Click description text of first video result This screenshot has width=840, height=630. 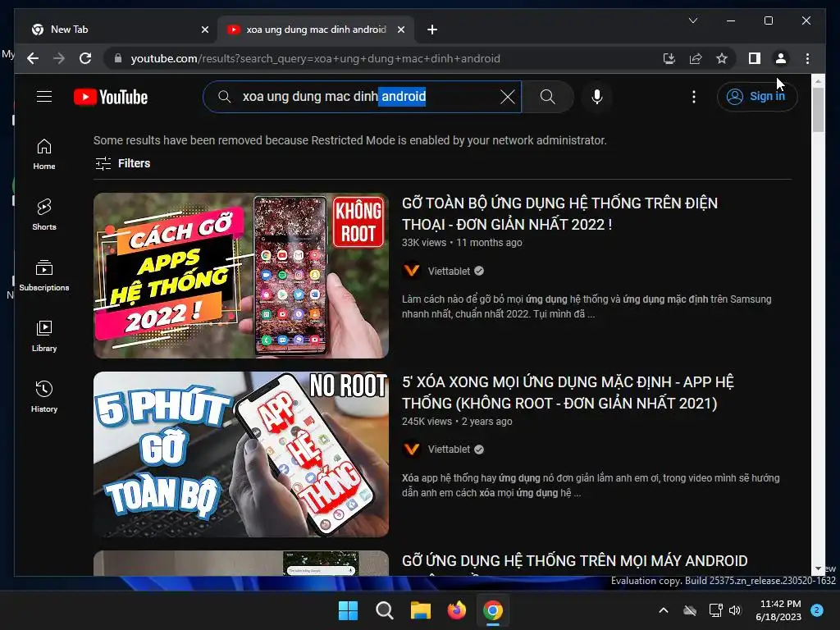[587, 307]
